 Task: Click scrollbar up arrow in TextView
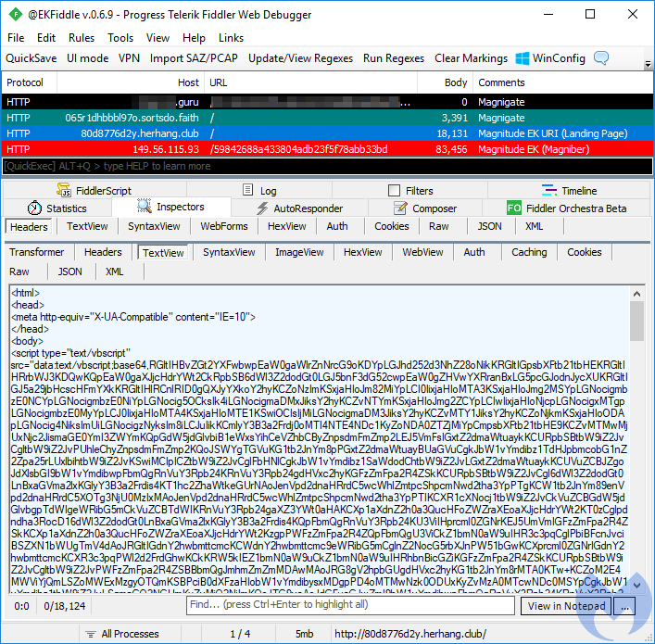click(x=637, y=294)
